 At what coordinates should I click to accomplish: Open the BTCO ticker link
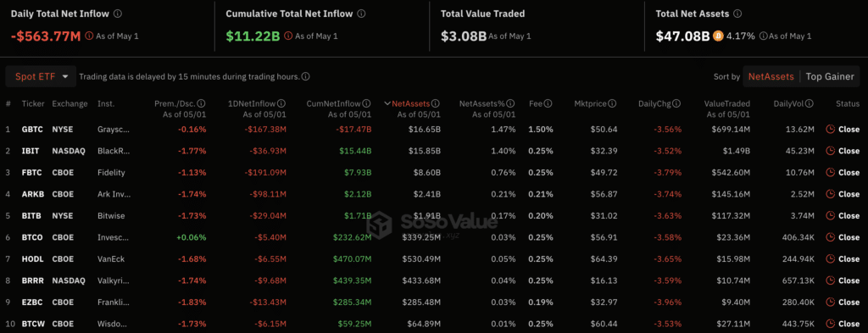click(x=31, y=237)
